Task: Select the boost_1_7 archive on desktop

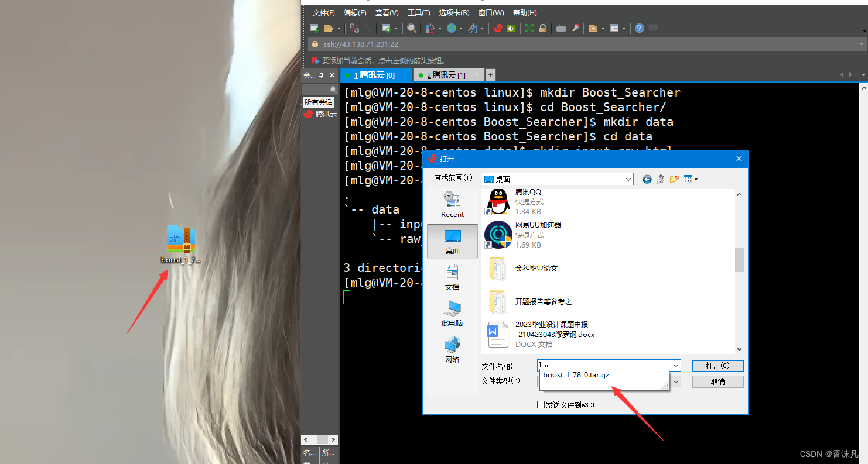Action: [x=181, y=245]
